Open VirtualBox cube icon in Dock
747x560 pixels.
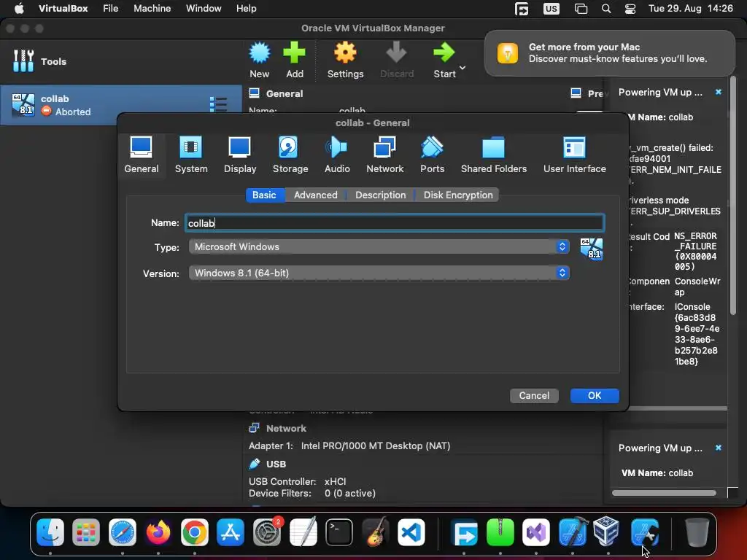click(x=608, y=531)
